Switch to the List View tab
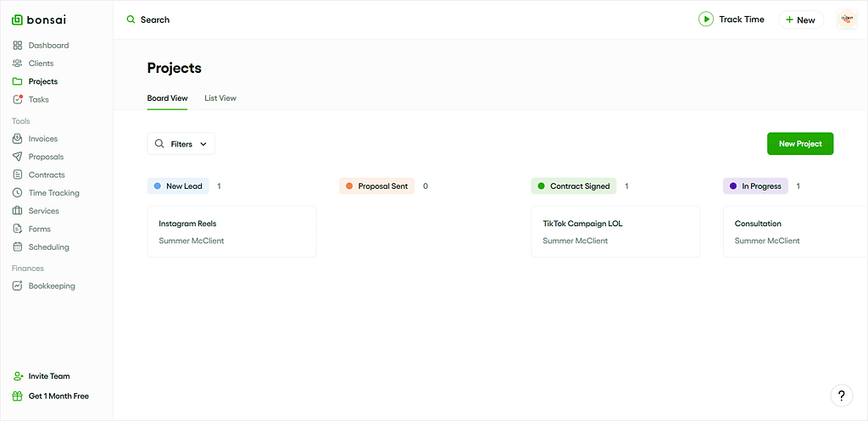This screenshot has width=868, height=421. coord(220,98)
